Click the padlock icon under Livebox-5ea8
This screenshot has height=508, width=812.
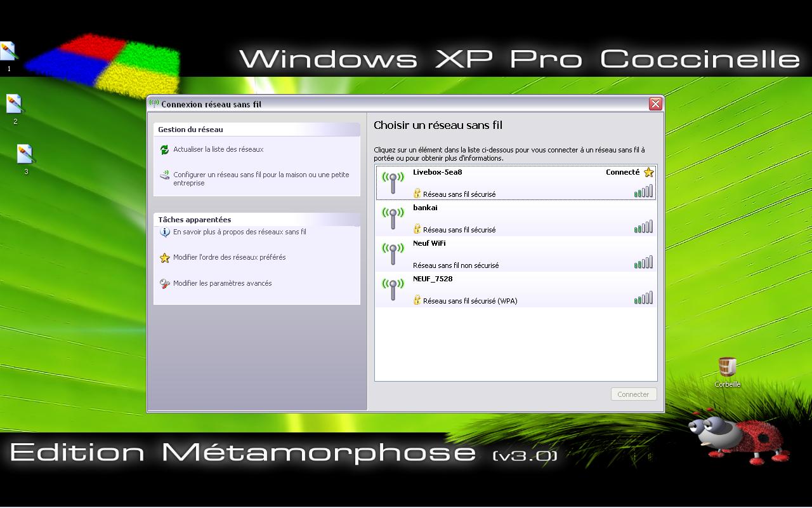(417, 193)
